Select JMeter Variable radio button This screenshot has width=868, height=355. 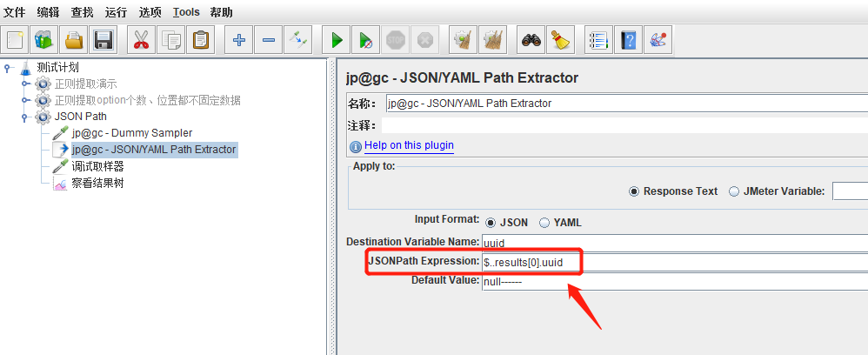coord(734,191)
